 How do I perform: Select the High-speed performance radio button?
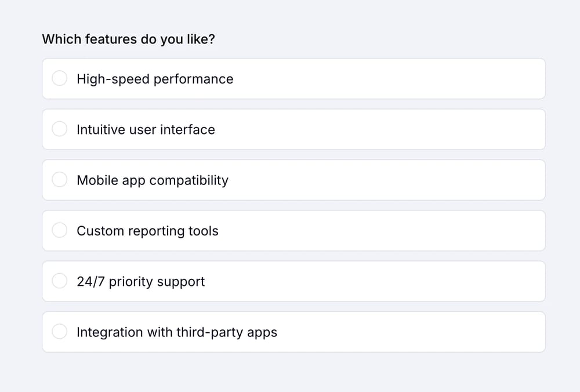coord(60,78)
